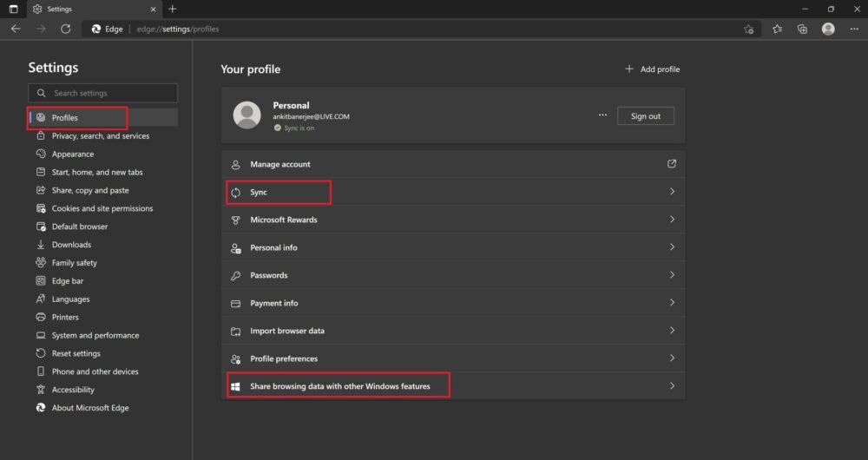The image size is (868, 460).
Task: Open Manage account external link icon
Action: click(671, 164)
